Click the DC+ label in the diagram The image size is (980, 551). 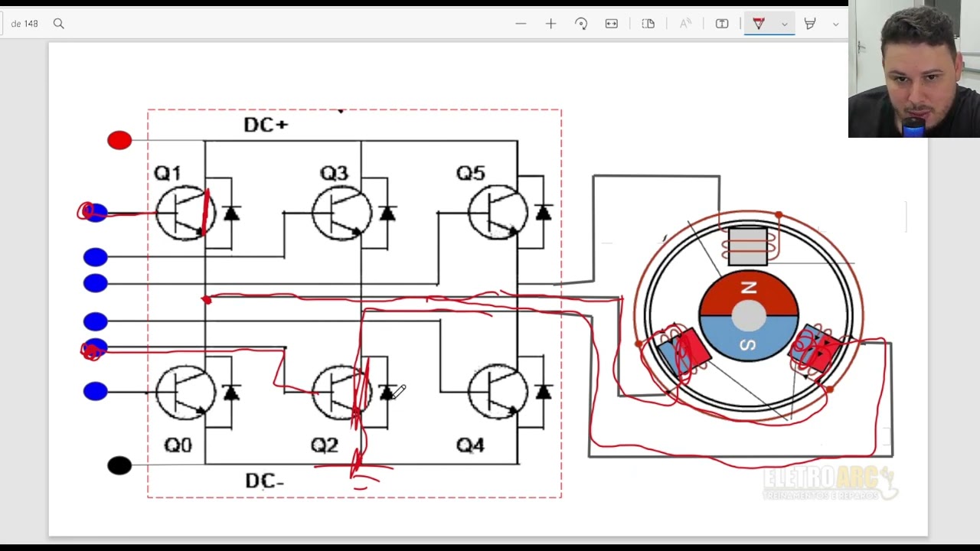pos(266,124)
